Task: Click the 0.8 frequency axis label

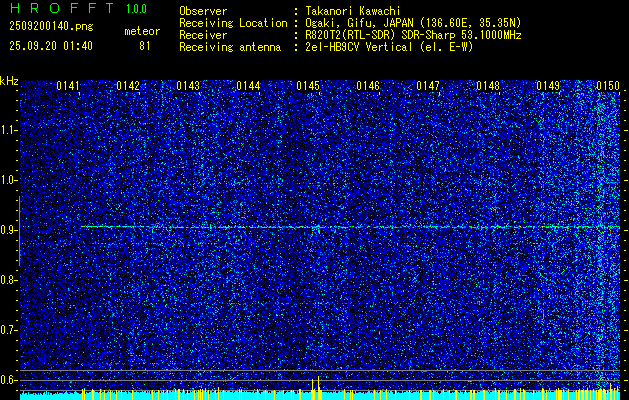Action: pos(8,280)
